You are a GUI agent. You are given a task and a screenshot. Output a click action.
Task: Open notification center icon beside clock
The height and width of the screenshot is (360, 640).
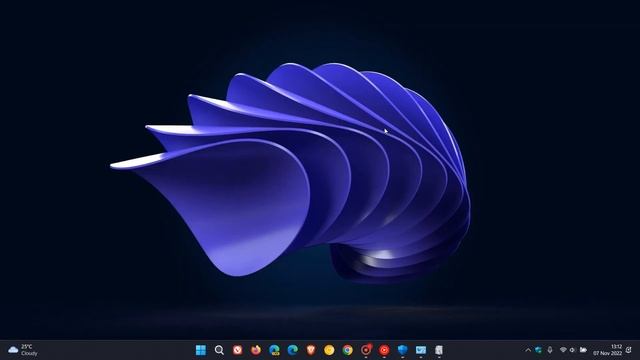click(629, 350)
